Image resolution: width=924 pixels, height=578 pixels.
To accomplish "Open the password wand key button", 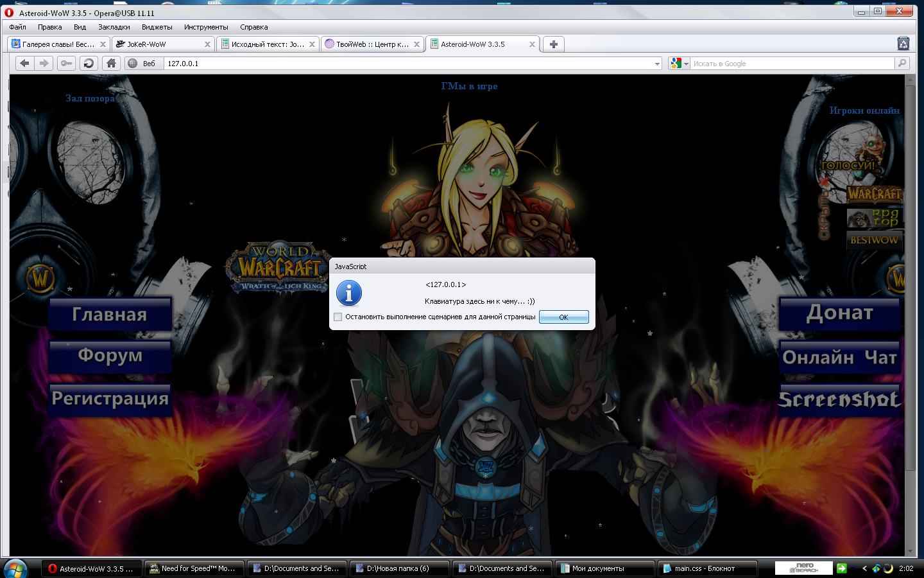I will 66,63.
